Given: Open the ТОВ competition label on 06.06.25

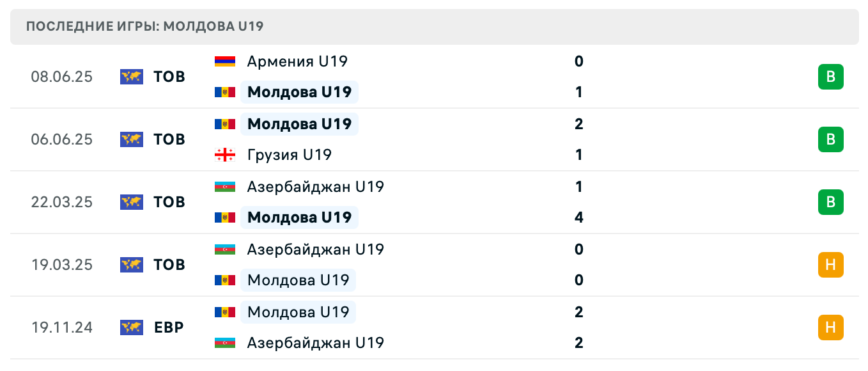Looking at the screenshot, I should (x=169, y=139).
